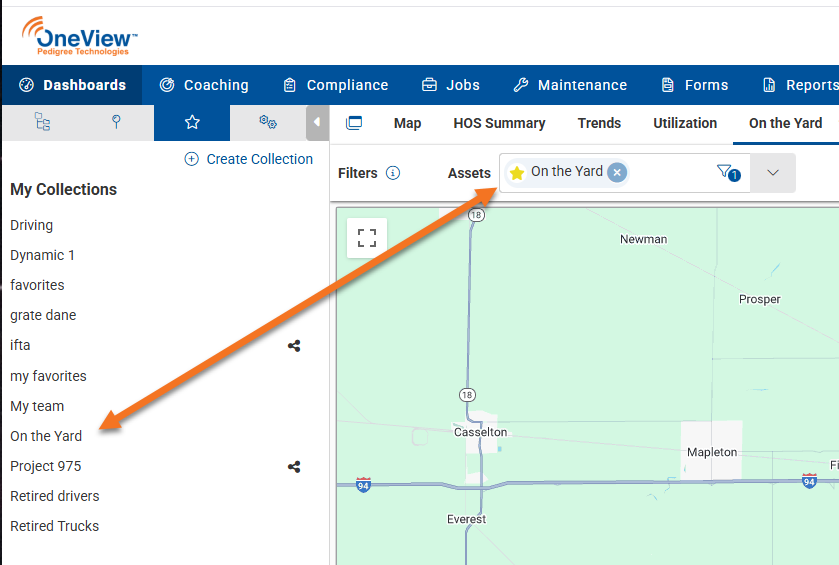The width and height of the screenshot is (839, 565).
Task: Open the Jobs menu
Action: pos(451,85)
